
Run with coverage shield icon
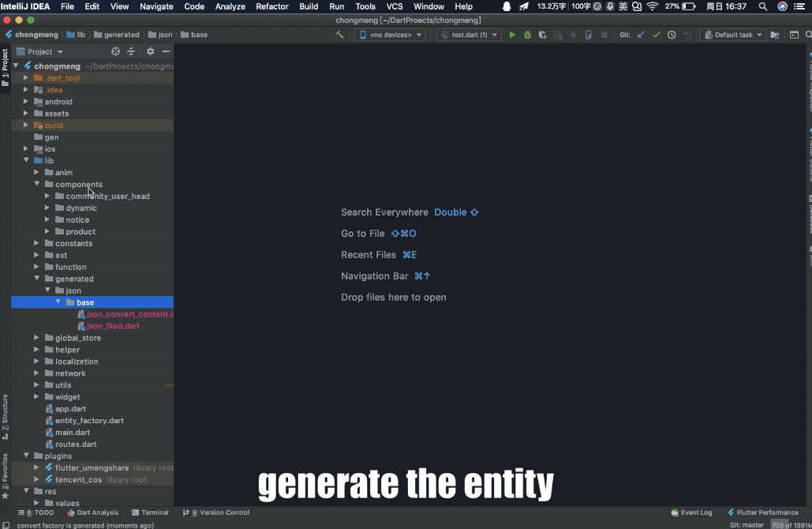(542, 35)
